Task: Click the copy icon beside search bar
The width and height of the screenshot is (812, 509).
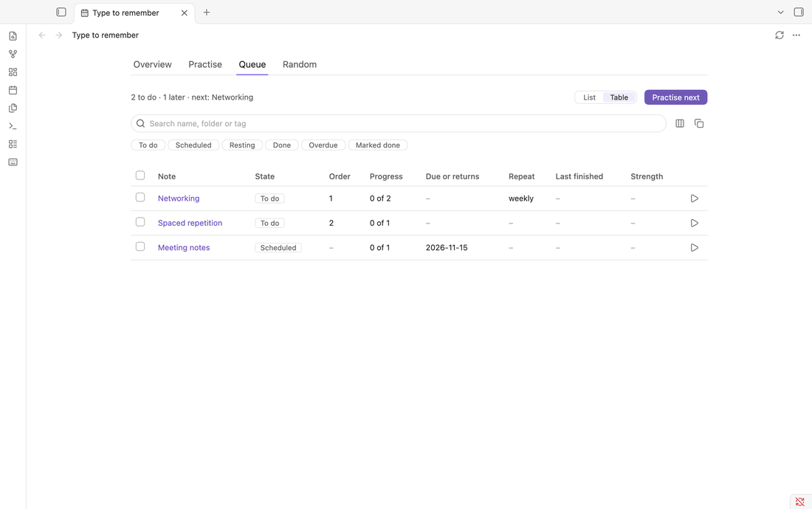Action: click(x=699, y=124)
